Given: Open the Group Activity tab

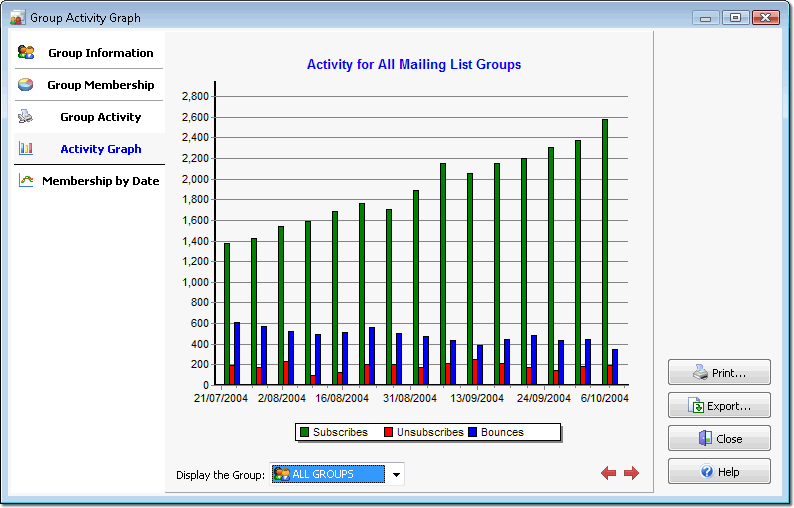Looking at the screenshot, I should click(x=89, y=116).
